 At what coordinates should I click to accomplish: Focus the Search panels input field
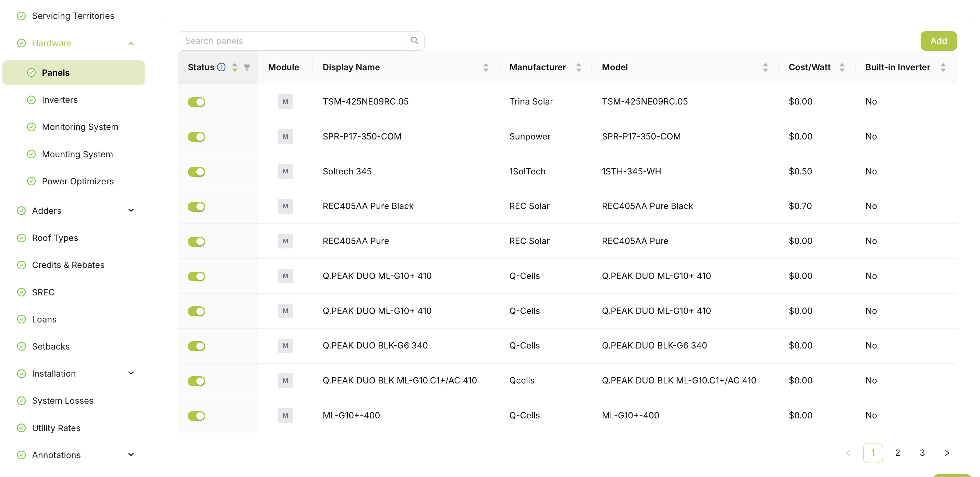tap(291, 41)
